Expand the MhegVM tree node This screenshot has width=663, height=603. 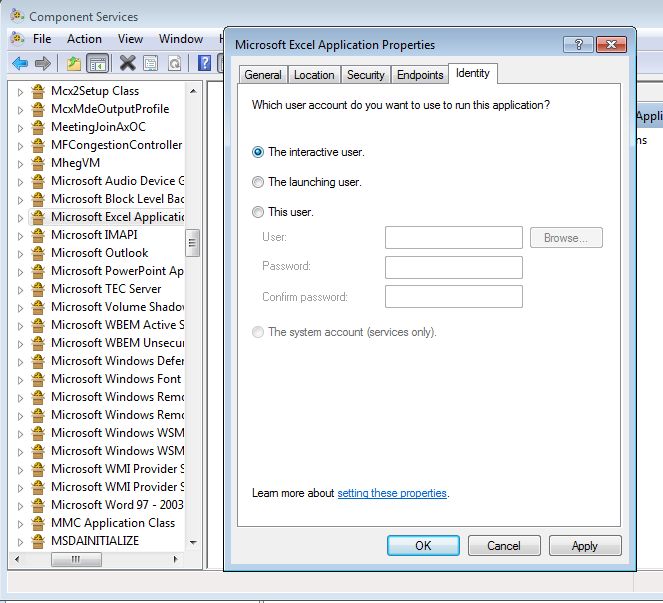click(20, 164)
